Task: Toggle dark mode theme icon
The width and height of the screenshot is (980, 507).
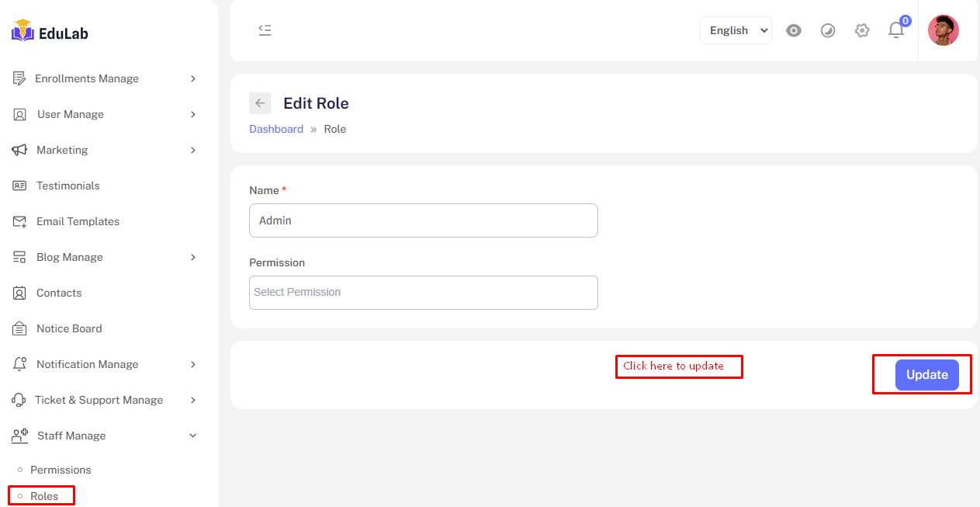Action: click(828, 30)
